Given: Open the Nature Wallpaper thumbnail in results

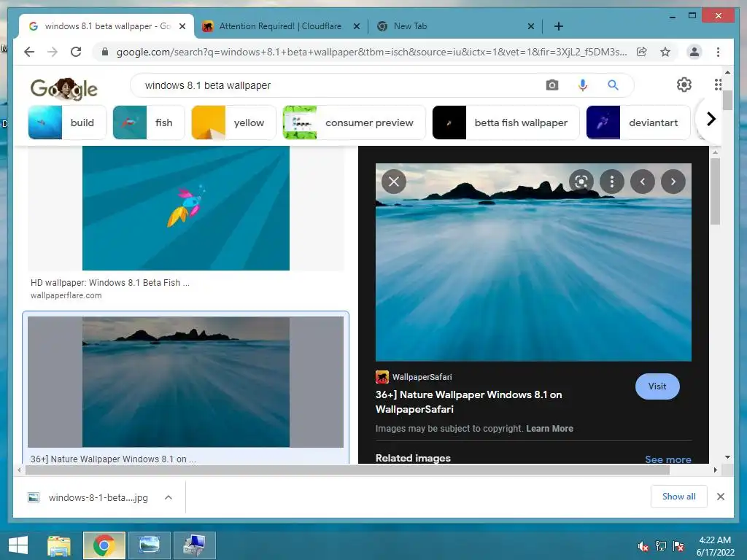Looking at the screenshot, I should [x=186, y=382].
